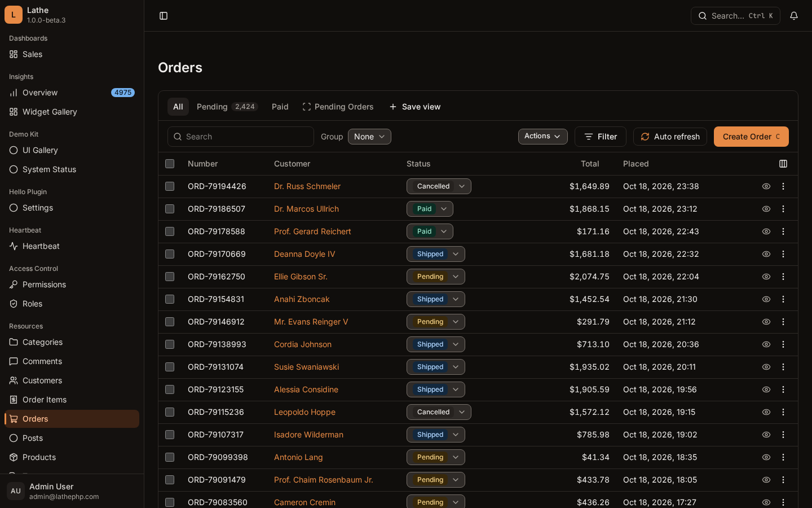Image resolution: width=812 pixels, height=508 pixels.
Task: View order ORD-79146912 with eye icon
Action: coord(766,322)
